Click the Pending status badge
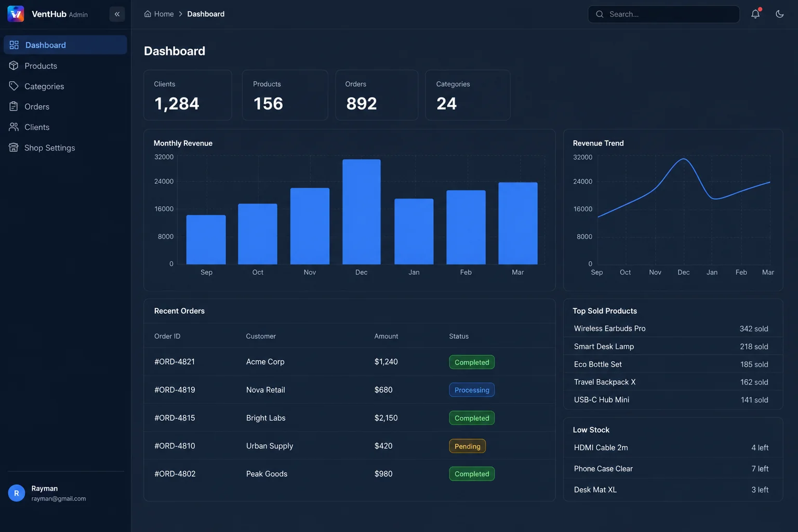 (467, 446)
